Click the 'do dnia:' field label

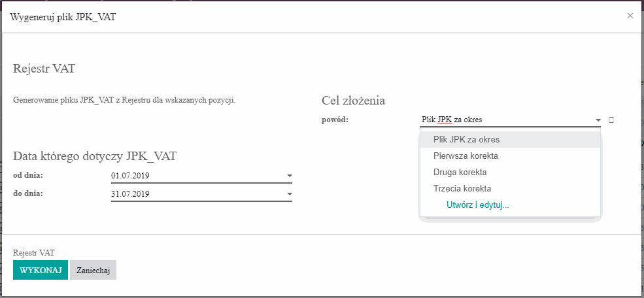pos(27,194)
